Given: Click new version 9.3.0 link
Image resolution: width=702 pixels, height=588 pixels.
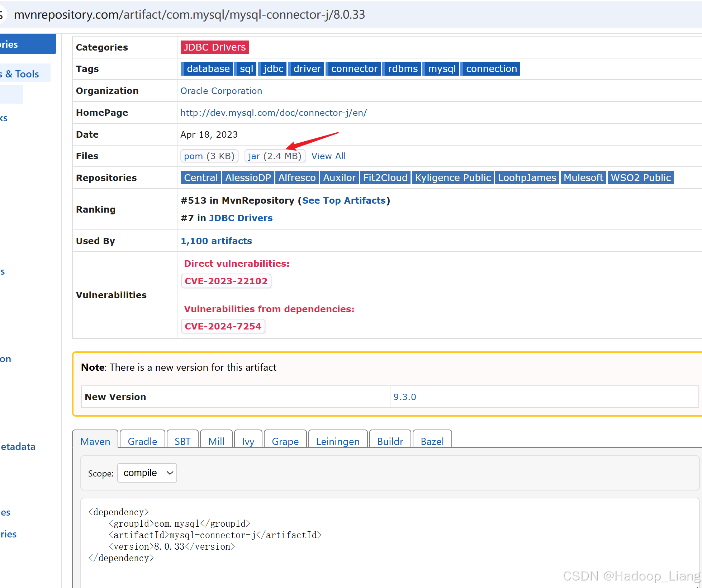Looking at the screenshot, I should coord(404,397).
